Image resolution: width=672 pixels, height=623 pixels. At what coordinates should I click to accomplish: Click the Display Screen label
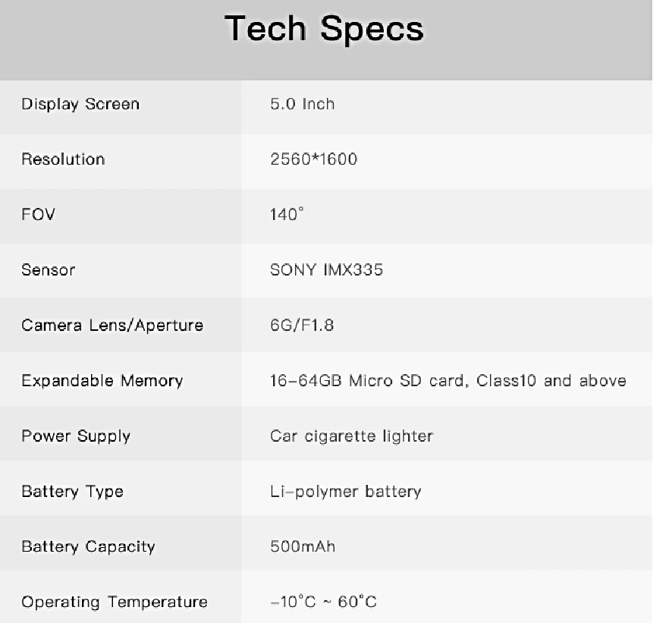(80, 104)
